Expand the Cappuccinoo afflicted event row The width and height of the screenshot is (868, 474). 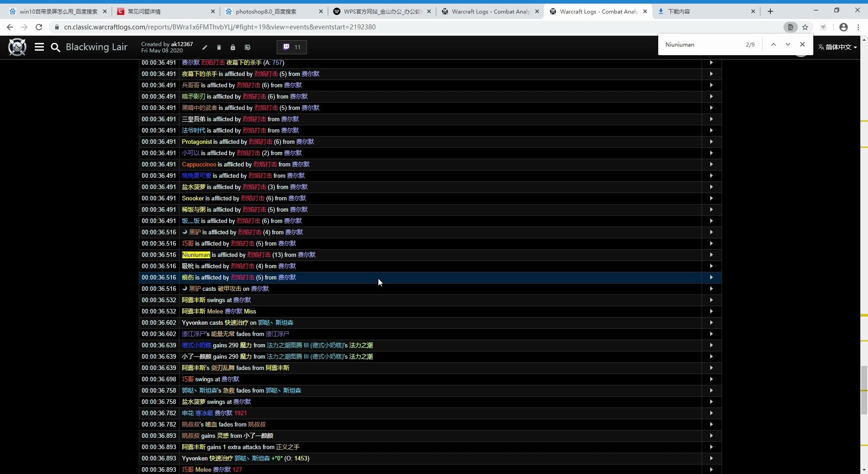pos(711,164)
